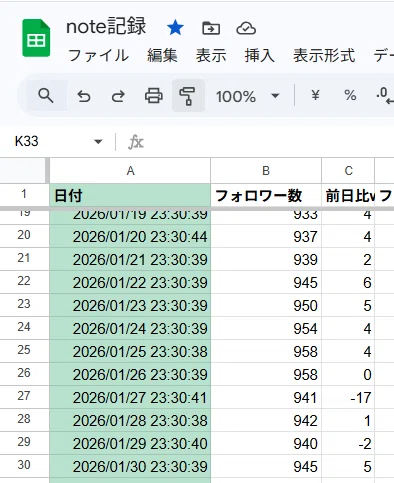Select column B header
This screenshot has width=394, height=483.
pyautogui.click(x=266, y=171)
